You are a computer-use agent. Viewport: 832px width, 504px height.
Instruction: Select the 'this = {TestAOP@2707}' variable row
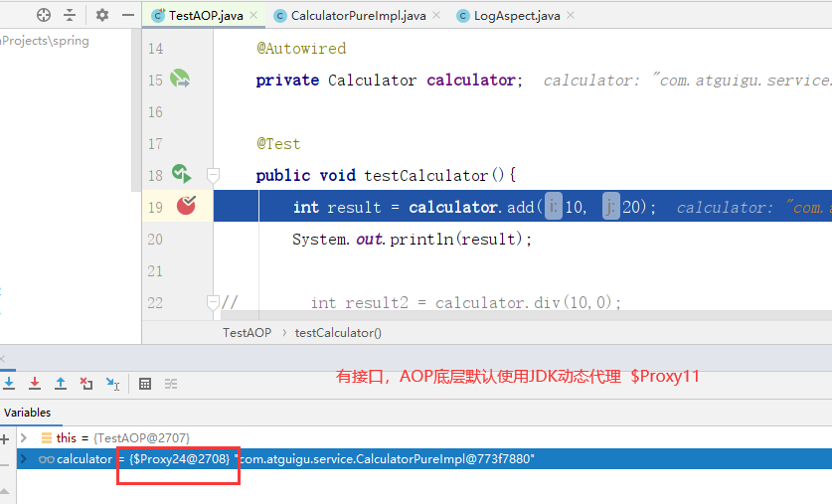(x=423, y=437)
